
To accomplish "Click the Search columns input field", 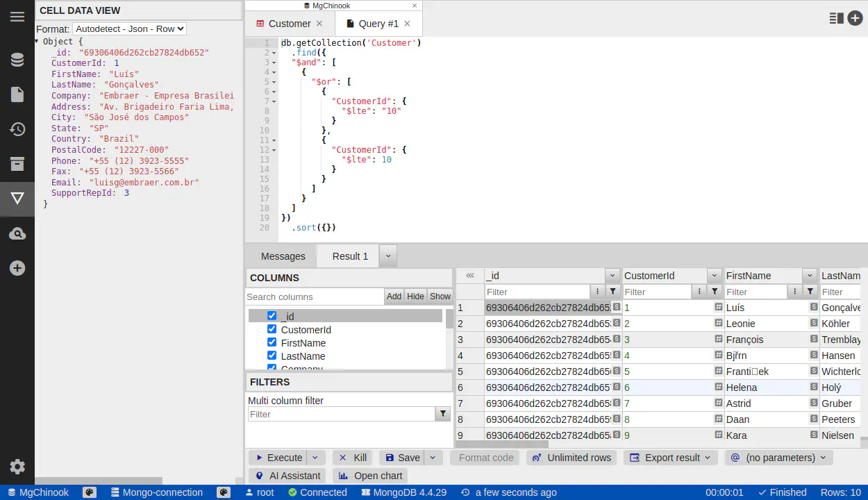I will 315,297.
